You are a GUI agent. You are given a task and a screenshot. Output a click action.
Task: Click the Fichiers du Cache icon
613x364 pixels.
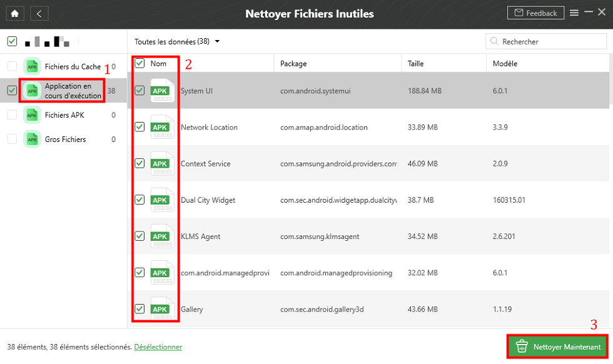[31, 66]
